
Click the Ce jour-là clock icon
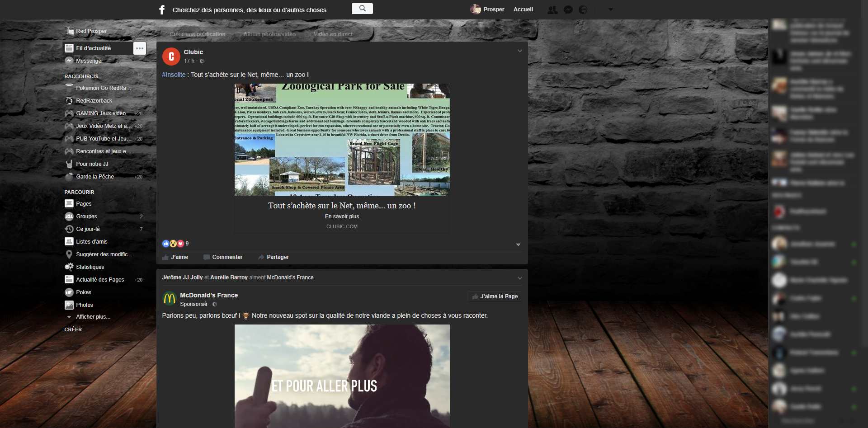point(69,229)
